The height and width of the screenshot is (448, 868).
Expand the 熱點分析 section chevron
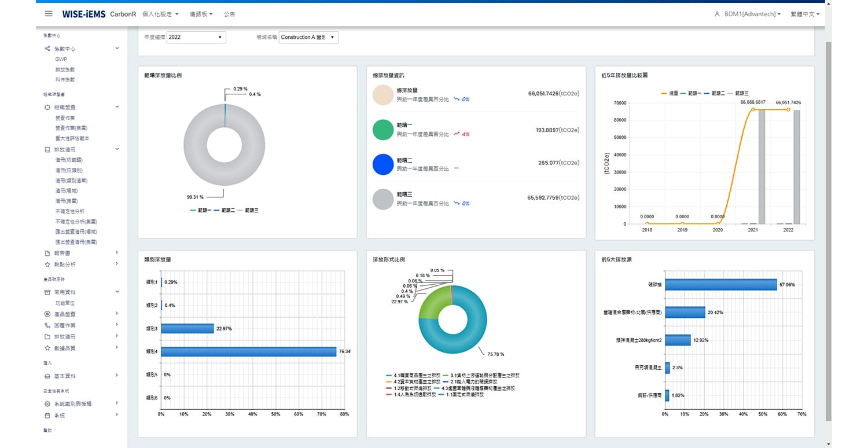click(117, 264)
